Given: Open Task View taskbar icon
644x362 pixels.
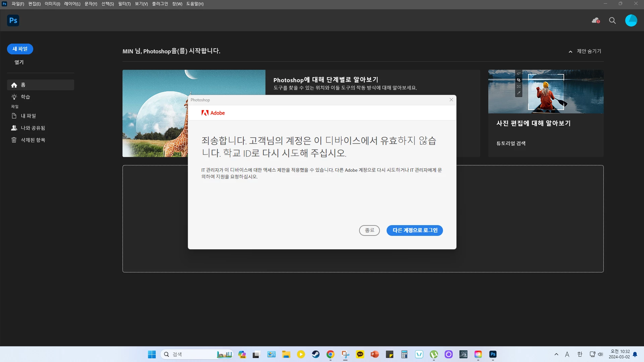Looking at the screenshot, I should click(257, 354).
